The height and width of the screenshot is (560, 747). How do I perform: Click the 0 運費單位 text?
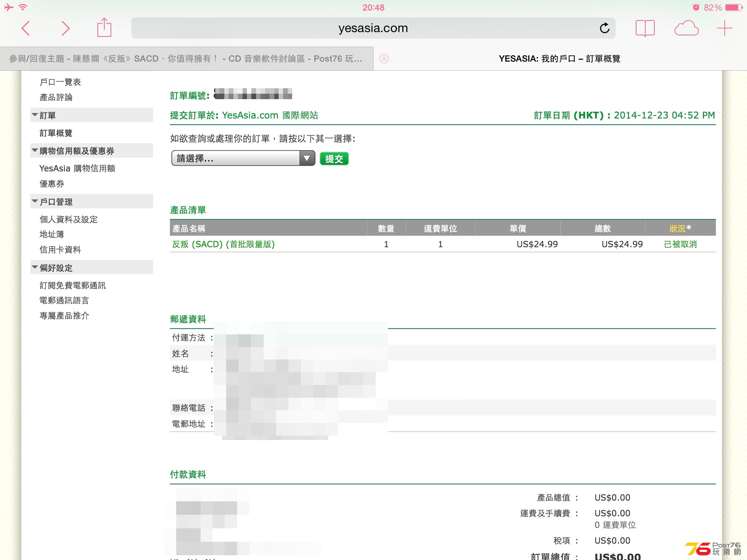pyautogui.click(x=615, y=525)
